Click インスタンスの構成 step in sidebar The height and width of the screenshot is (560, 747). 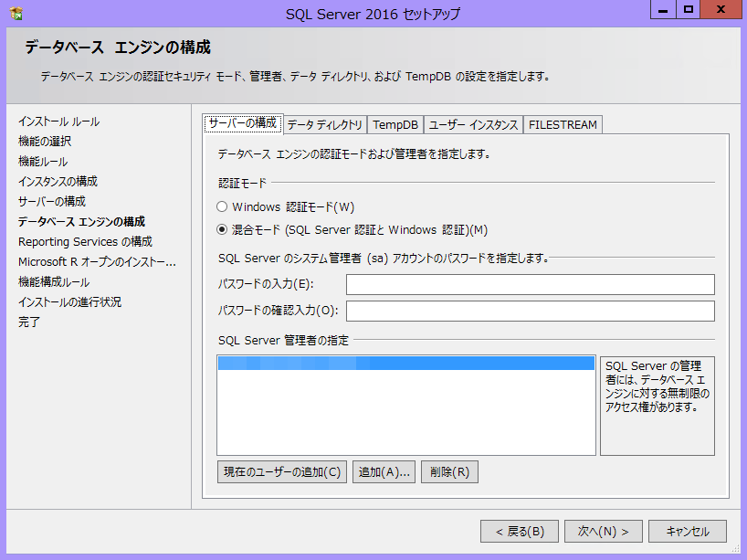58,182
